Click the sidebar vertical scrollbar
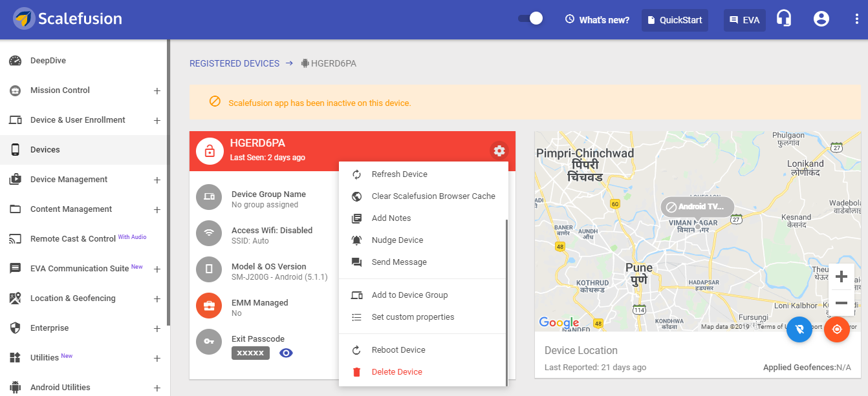The height and width of the screenshot is (396, 868). coord(168,182)
